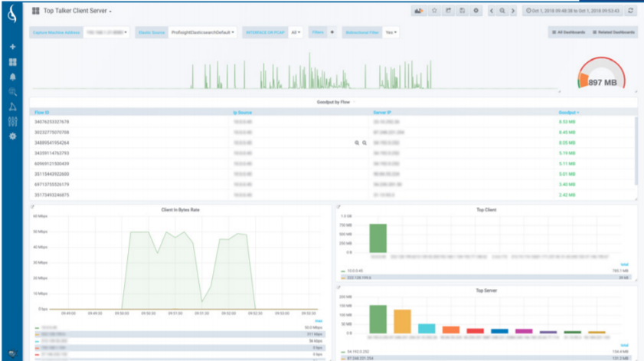Open the ProfisightElasticsearchDefault source dropdown
The width and height of the screenshot is (644, 361).
202,32
